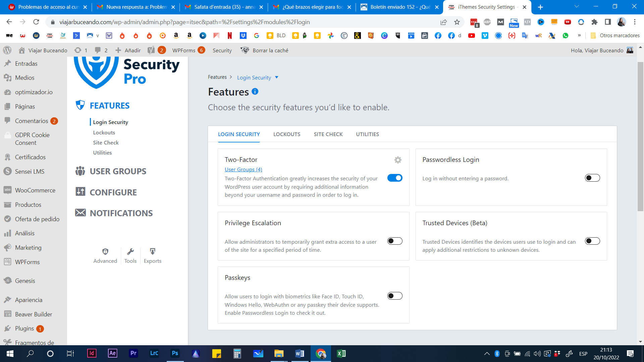Enable Passkeys toggle

pyautogui.click(x=395, y=296)
